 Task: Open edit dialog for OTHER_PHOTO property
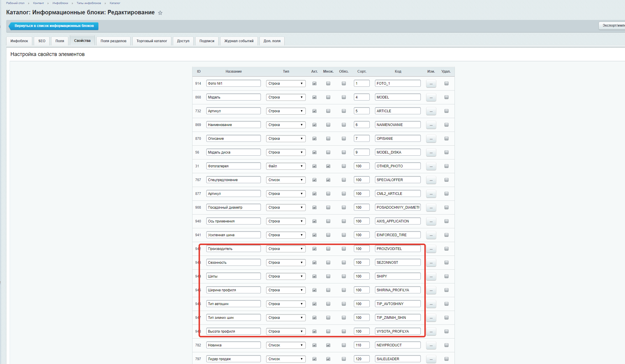[x=431, y=166]
